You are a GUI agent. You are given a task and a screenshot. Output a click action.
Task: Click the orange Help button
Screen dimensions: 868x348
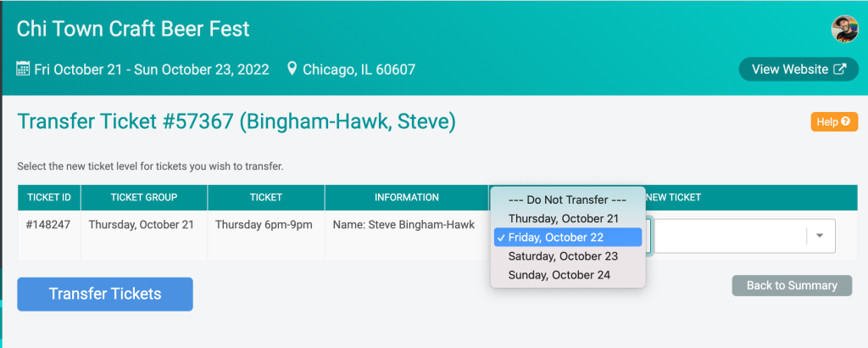coord(834,121)
